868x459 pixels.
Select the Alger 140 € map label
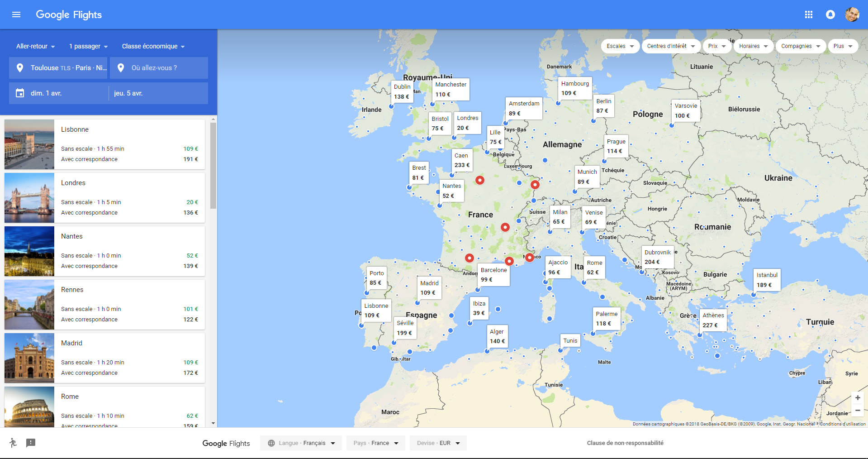click(x=498, y=336)
